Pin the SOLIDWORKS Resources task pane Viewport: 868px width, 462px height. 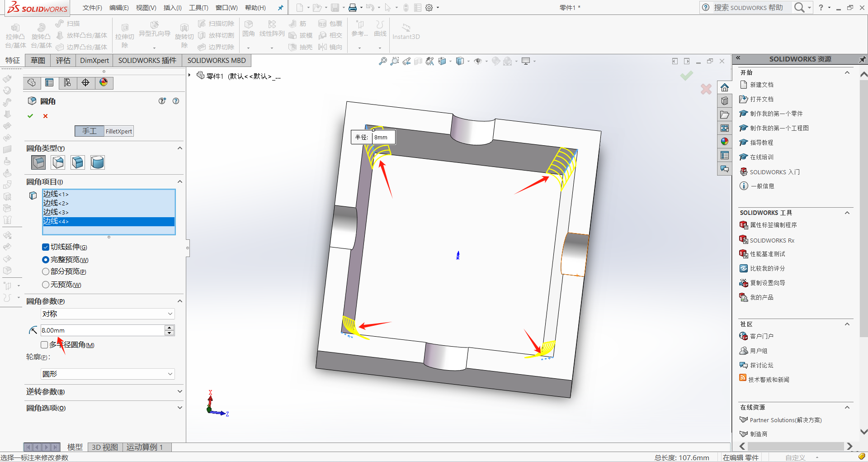(x=862, y=59)
